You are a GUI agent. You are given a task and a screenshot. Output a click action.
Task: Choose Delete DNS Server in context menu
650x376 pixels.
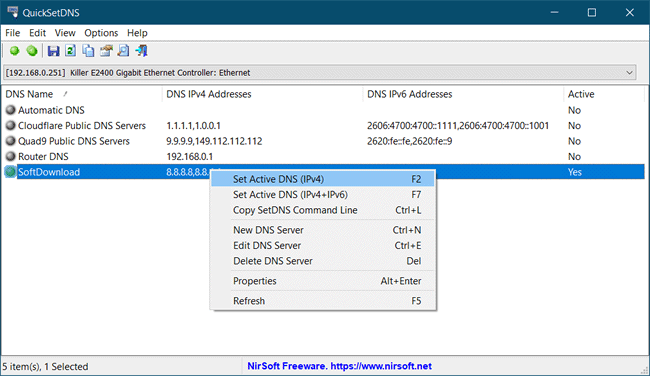click(323, 261)
